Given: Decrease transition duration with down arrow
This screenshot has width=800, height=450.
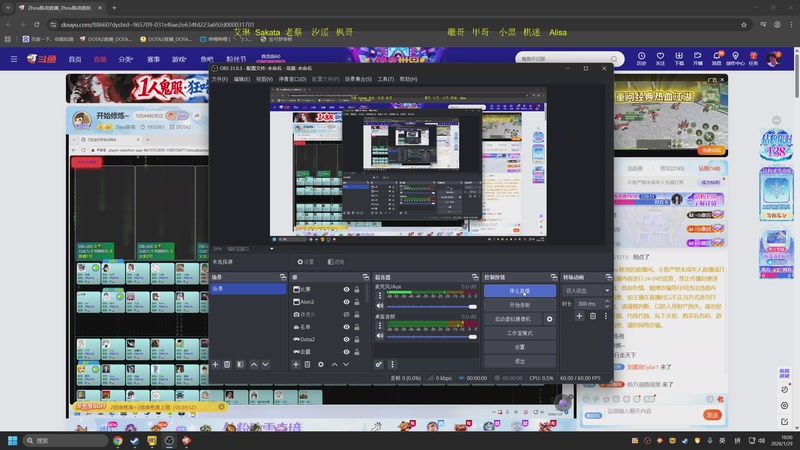Looking at the screenshot, I should coord(607,306).
